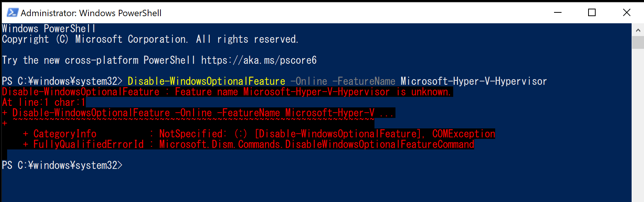Click the Administrator: Windows PowerShell title text
Image resolution: width=644 pixels, height=202 pixels.
[91, 13]
